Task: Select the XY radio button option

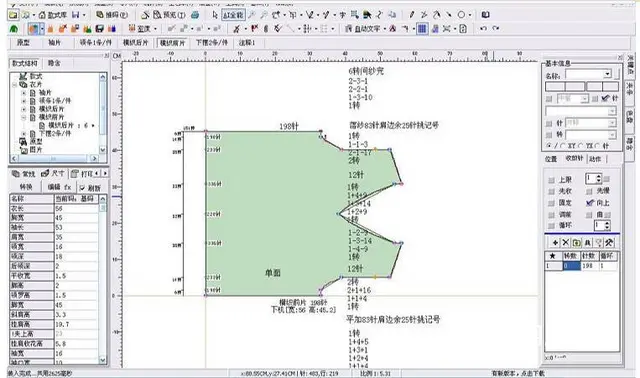Action: (x=562, y=146)
